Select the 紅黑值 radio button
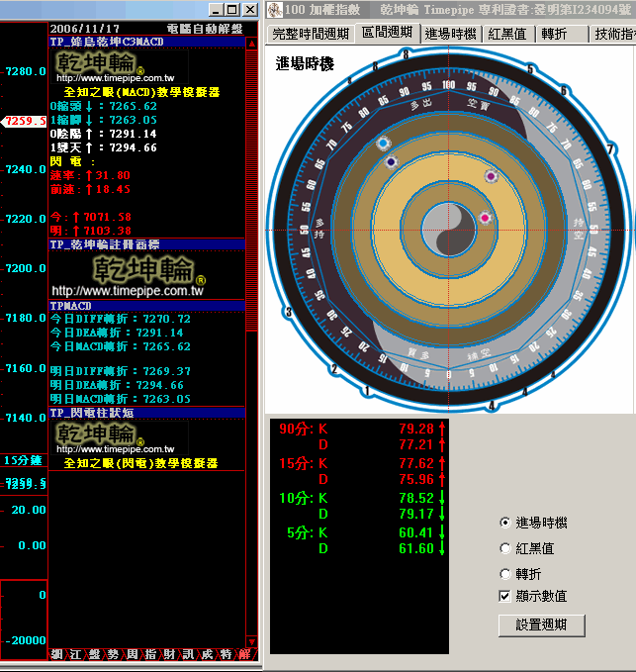Image resolution: width=636 pixels, height=672 pixels. tap(506, 548)
